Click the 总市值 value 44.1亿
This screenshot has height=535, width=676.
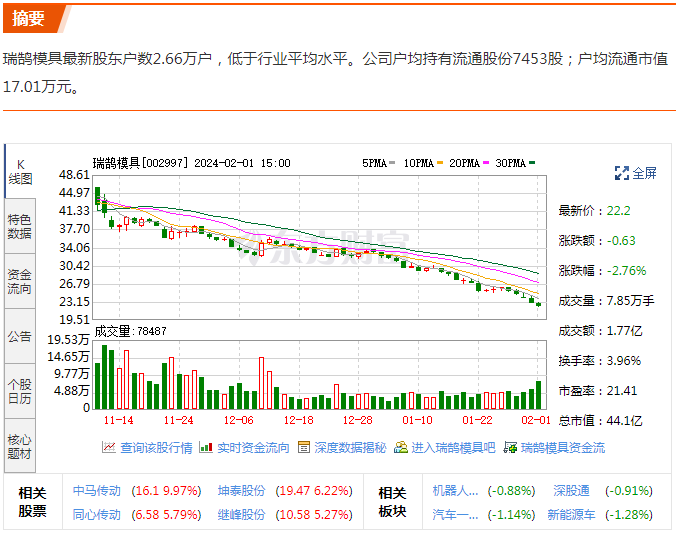tap(624, 420)
